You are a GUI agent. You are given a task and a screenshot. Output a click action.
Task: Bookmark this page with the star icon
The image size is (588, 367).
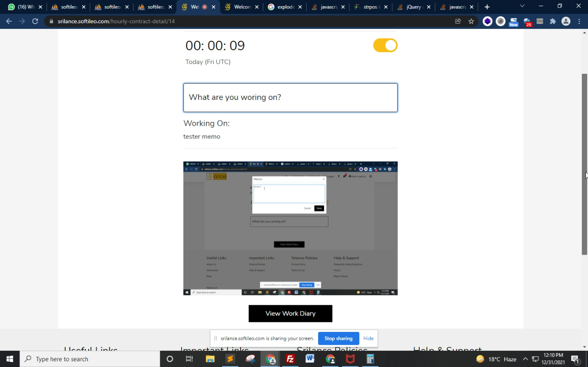tap(471, 21)
